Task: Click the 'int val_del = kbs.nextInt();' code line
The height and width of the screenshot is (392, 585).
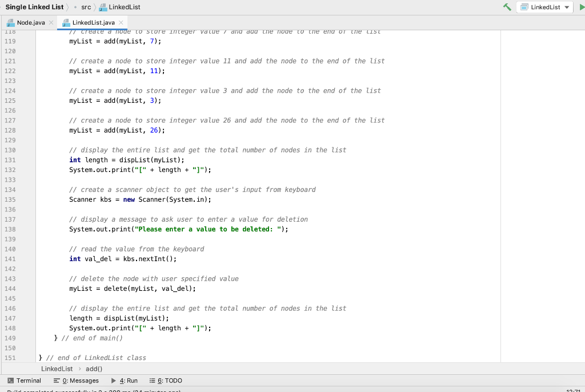Action: point(123,259)
